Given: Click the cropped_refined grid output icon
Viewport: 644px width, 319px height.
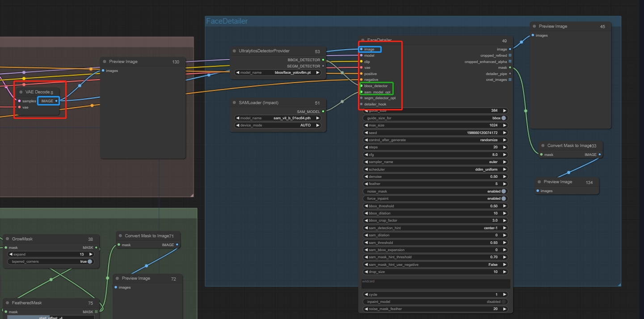Looking at the screenshot, I should [x=510, y=55].
